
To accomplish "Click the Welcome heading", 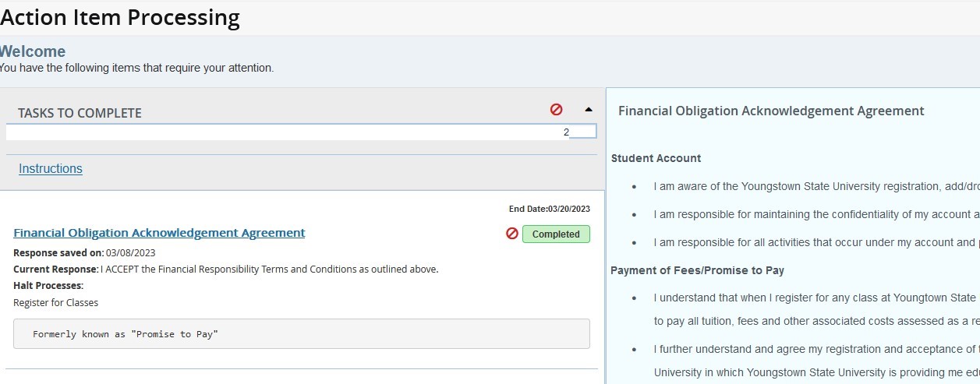I will coord(33,51).
